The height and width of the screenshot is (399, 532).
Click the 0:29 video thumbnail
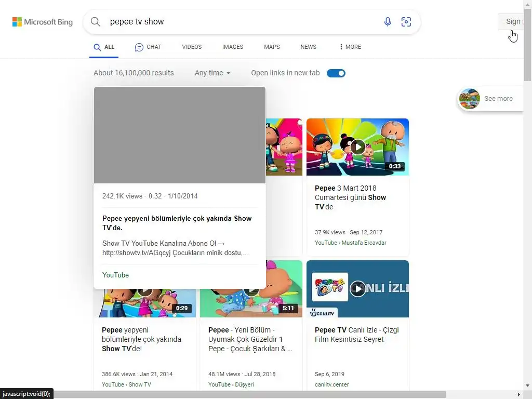146,303
